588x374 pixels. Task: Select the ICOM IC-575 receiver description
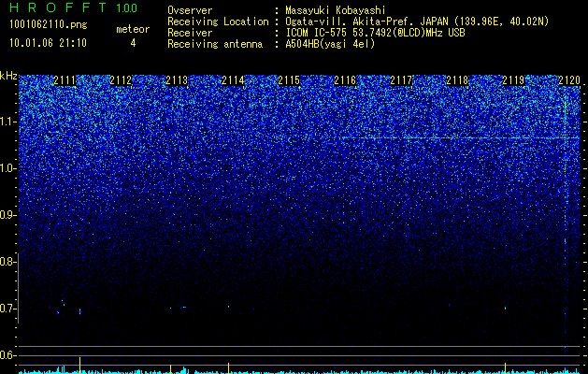tap(375, 33)
